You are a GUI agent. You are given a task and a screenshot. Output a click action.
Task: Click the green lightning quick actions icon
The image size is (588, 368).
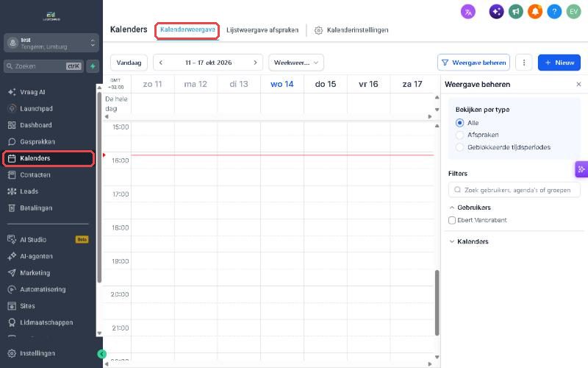(93, 66)
